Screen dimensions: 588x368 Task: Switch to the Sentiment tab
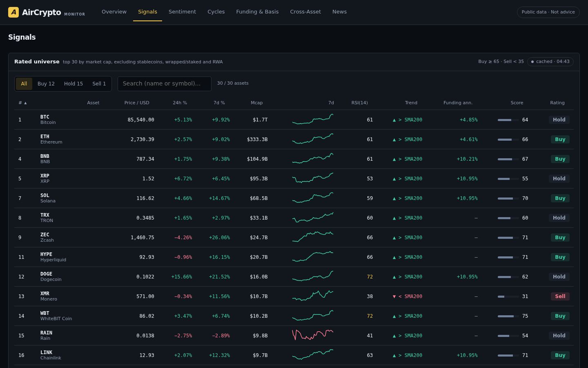(x=182, y=12)
